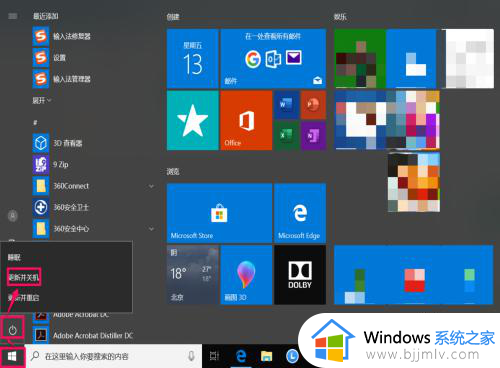Open the 360安全中心 folder icon
This screenshot has width=500, height=368.
coord(41,228)
